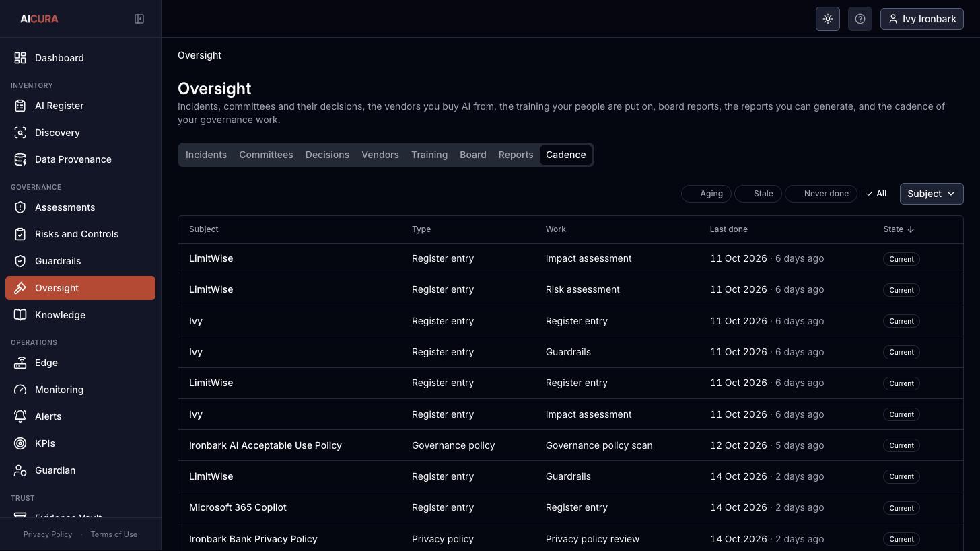Navigate to Data Provenance
980x551 pixels.
[80, 159]
